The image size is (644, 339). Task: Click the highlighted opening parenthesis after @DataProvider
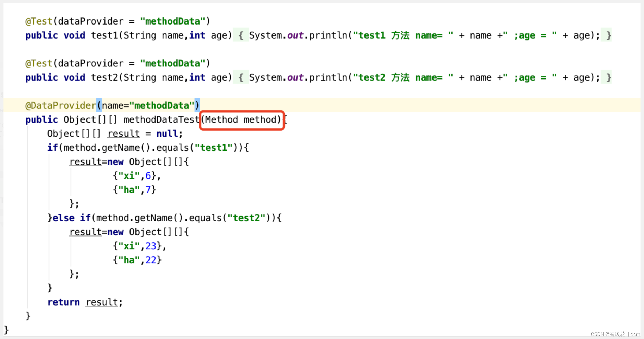[x=99, y=105]
